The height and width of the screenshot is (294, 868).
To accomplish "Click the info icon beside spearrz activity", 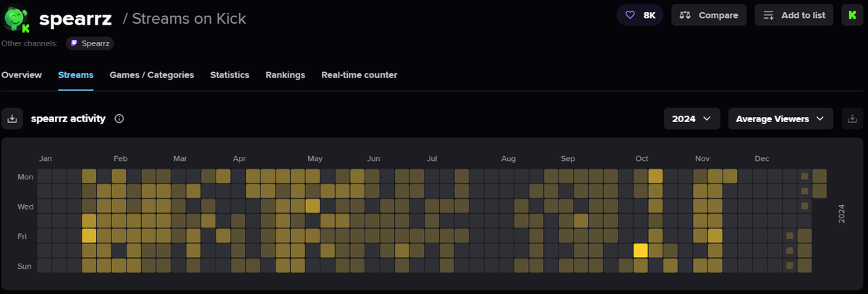I will [x=119, y=118].
